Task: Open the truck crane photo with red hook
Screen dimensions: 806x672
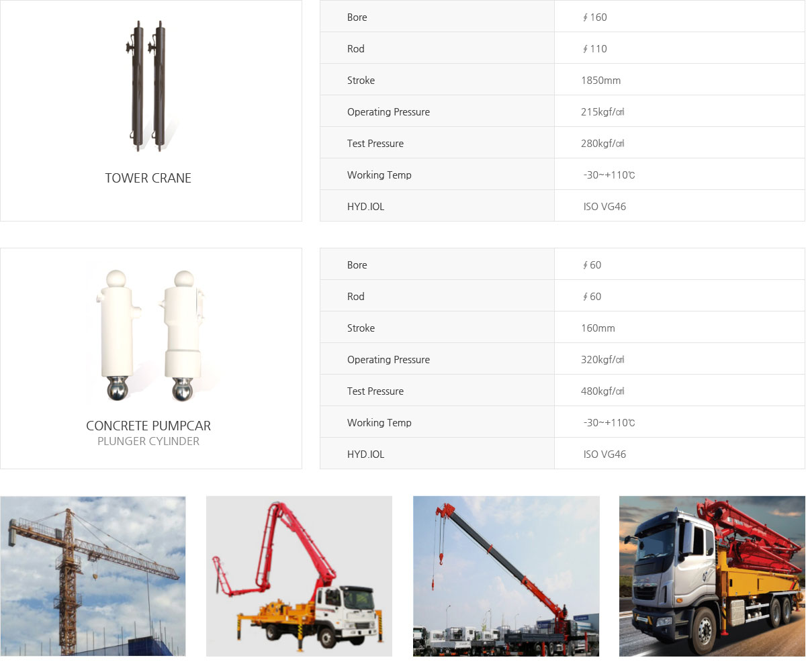Action: click(x=506, y=576)
